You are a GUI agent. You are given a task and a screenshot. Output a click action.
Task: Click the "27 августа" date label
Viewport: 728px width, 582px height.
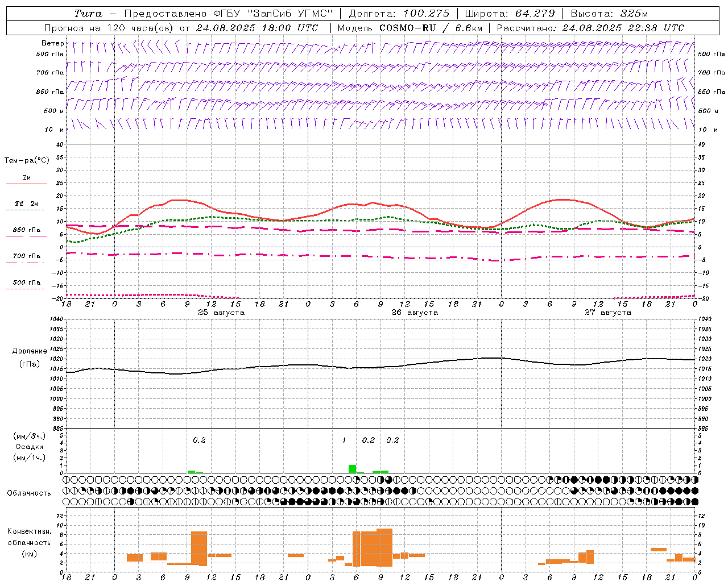point(608,313)
